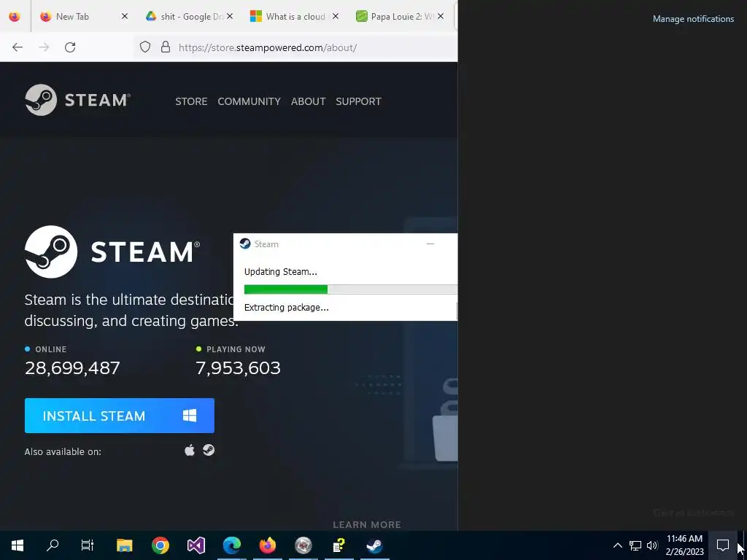Click the browser forward arrow

[x=44, y=47]
